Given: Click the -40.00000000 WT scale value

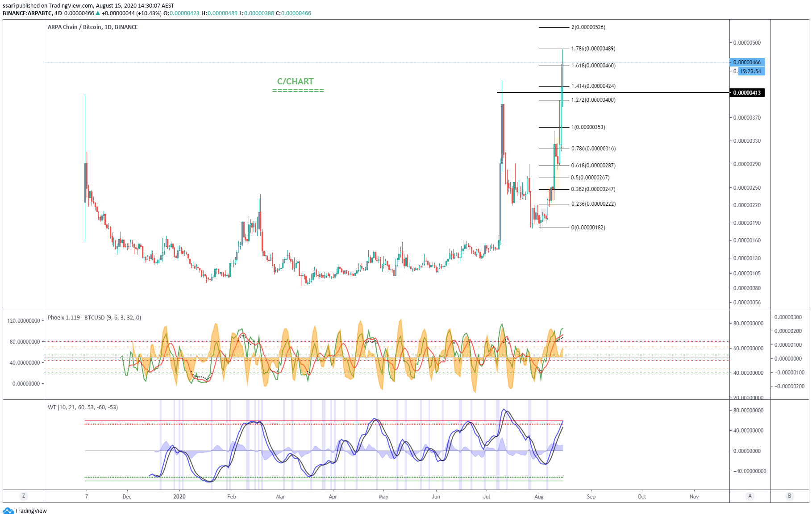Looking at the screenshot, I should [x=750, y=471].
